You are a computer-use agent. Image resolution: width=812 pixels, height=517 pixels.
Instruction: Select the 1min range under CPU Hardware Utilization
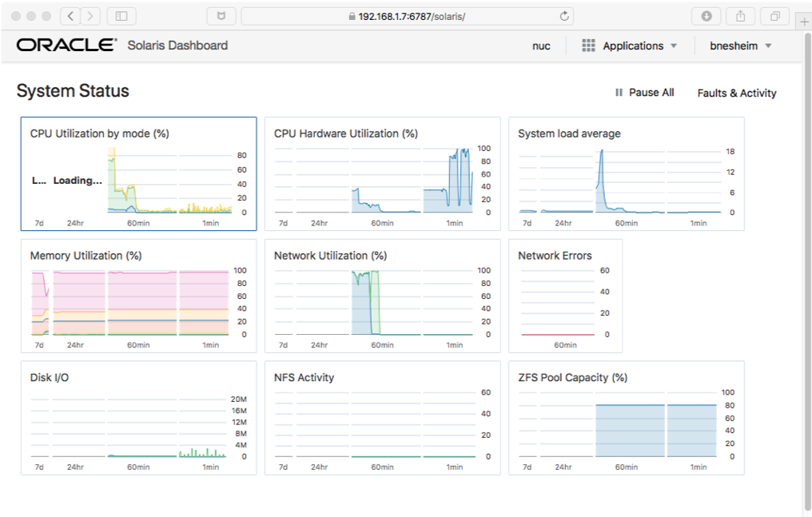point(454,223)
